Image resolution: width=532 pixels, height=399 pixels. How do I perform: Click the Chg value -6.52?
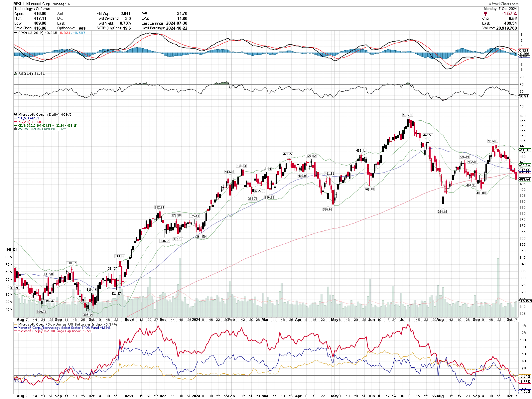[x=512, y=19]
